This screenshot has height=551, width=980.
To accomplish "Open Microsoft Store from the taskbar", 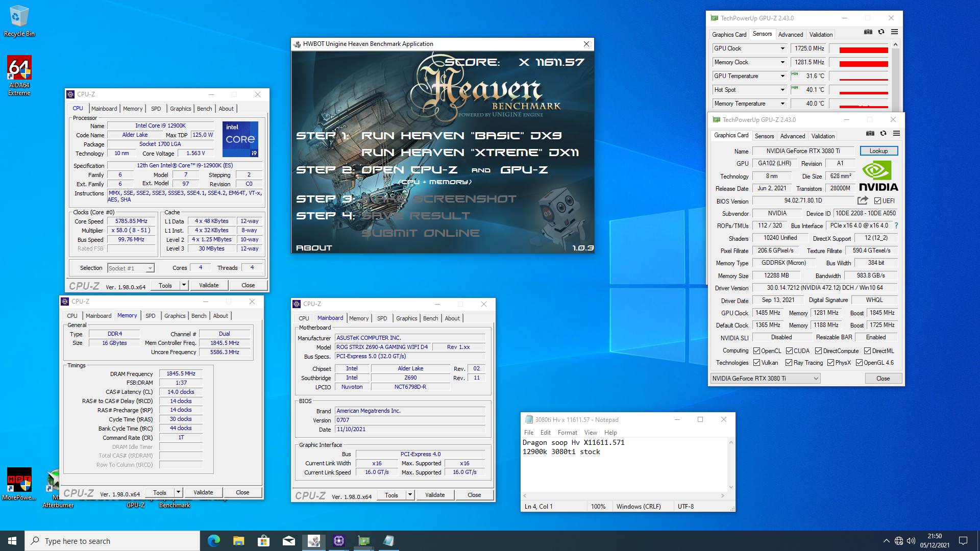I will coord(263,541).
